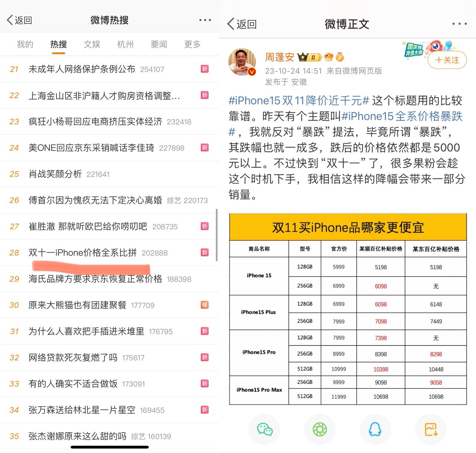Switch to the 要闻 tab
The width and height of the screenshot is (476, 453).
click(158, 44)
